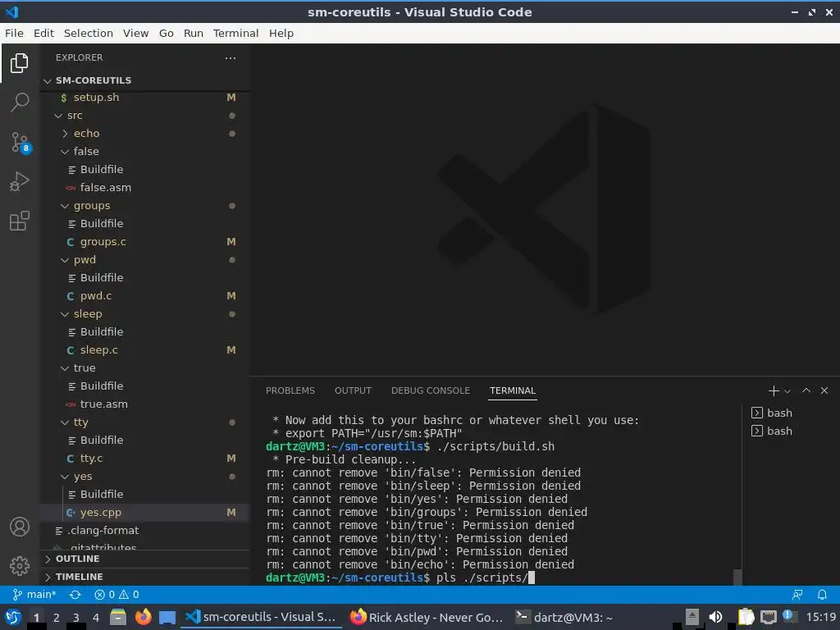Open the Terminal menu
840x630 pixels.
click(x=235, y=33)
